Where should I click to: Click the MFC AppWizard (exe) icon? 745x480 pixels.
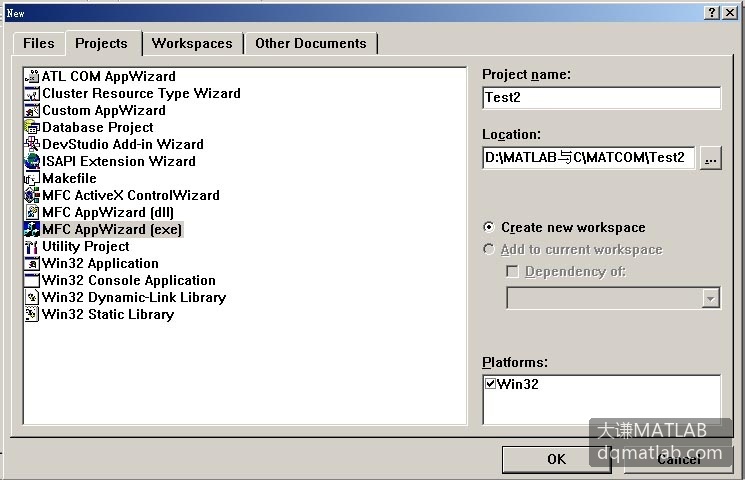click(x=32, y=230)
